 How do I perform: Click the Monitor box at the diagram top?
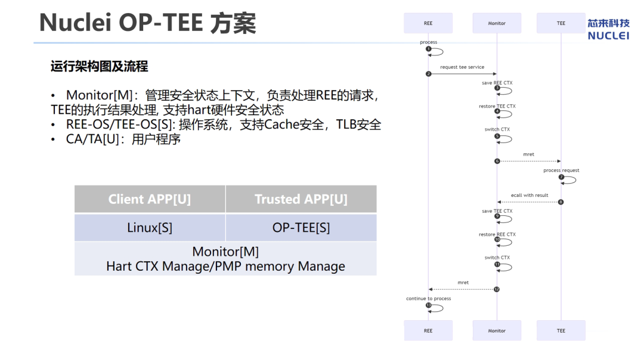click(497, 23)
